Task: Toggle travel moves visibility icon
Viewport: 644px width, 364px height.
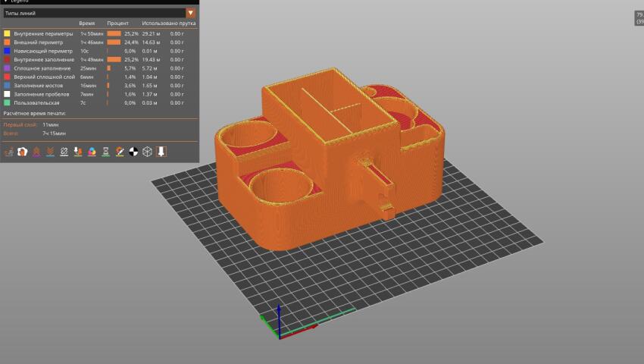Action: tap(8, 152)
